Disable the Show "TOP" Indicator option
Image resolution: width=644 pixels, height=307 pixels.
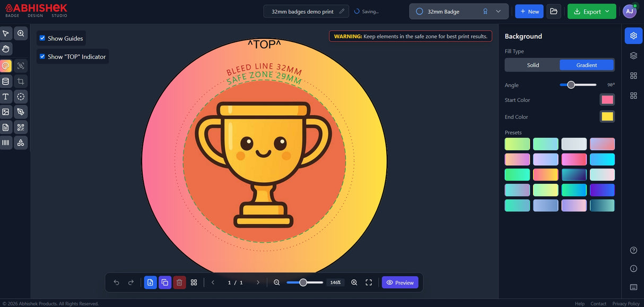42,56
